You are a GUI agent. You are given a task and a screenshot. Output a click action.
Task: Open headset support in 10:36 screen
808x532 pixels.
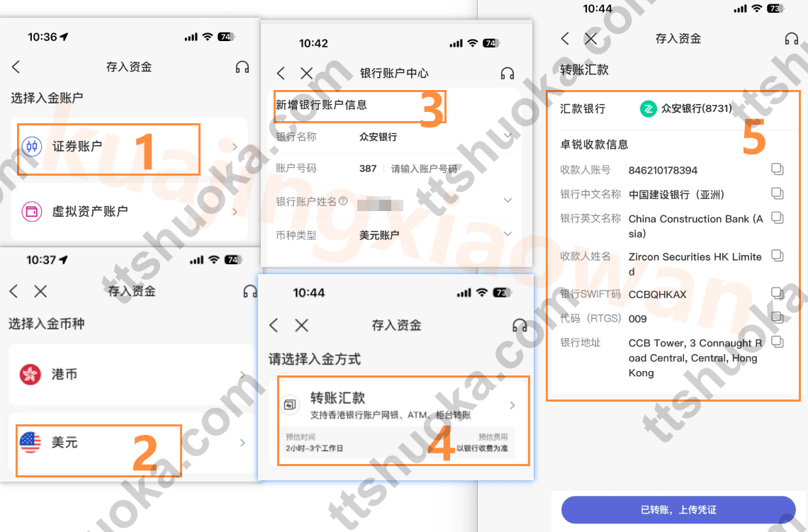[x=242, y=67]
